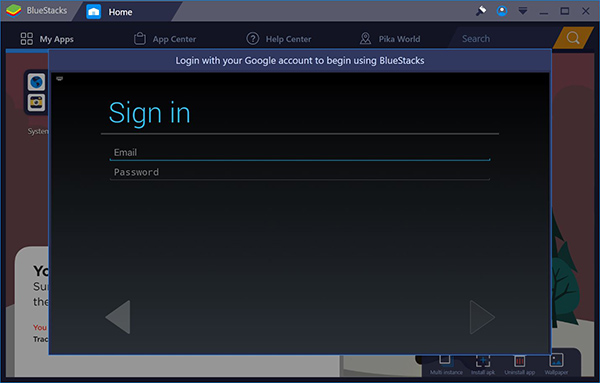This screenshot has height=383, width=600.
Task: Click the small keyboard indicator icon
Action: [x=59, y=78]
